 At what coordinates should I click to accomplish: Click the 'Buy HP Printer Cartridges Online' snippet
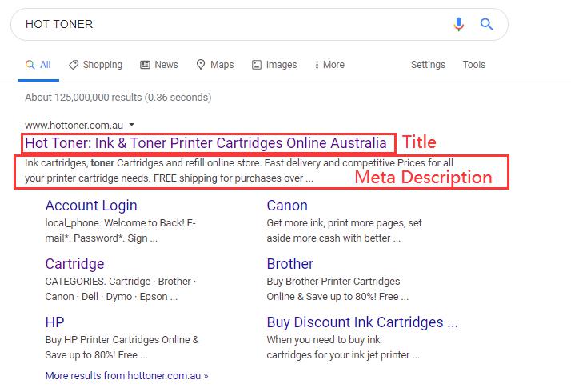(x=122, y=347)
